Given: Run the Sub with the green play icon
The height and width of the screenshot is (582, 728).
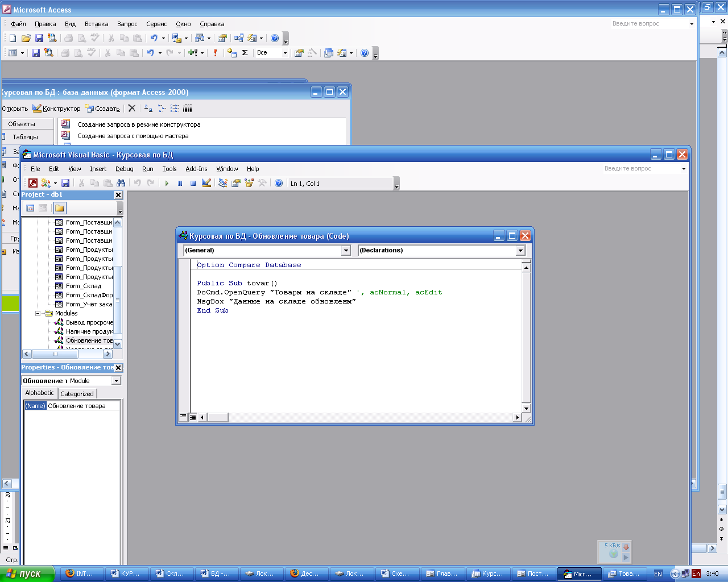Looking at the screenshot, I should click(167, 183).
